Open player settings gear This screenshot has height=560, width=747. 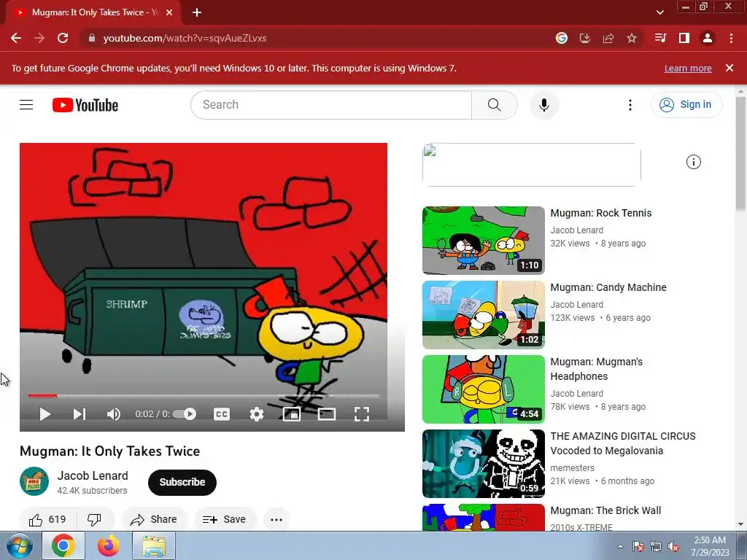(x=256, y=414)
